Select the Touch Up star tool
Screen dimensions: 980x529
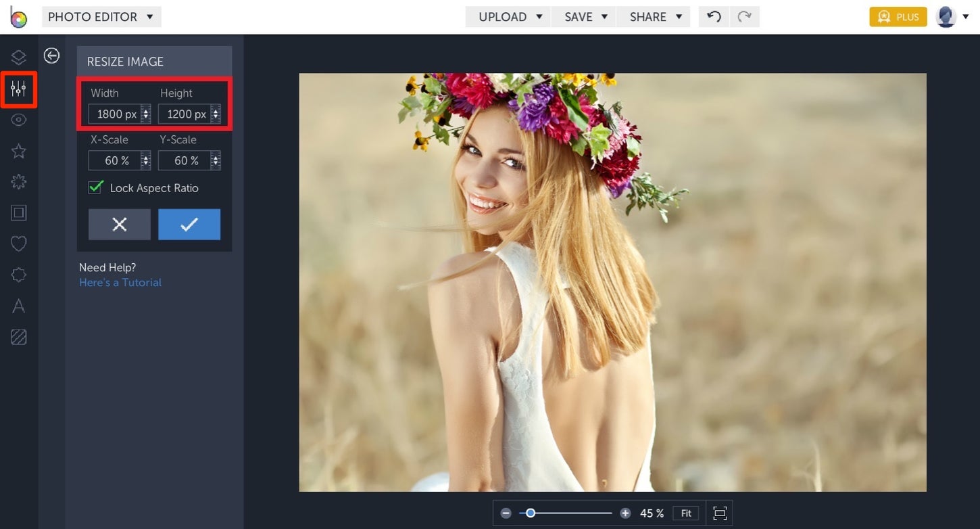(18, 150)
